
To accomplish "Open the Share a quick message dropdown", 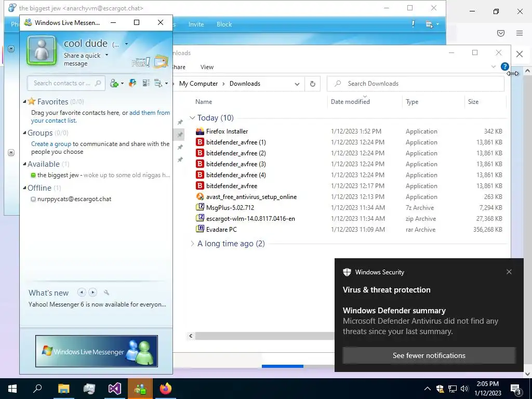I will point(107,55).
